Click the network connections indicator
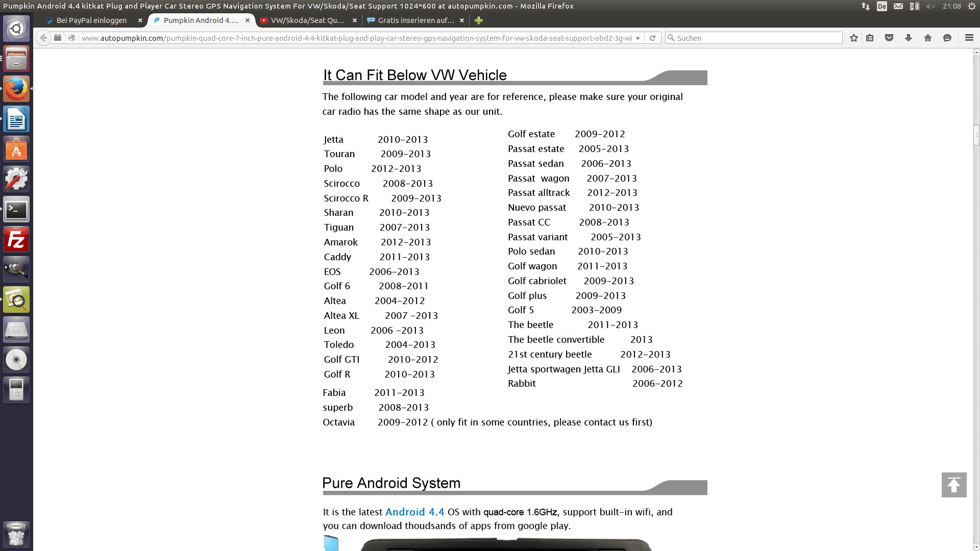The width and height of the screenshot is (980, 551). pos(866,6)
